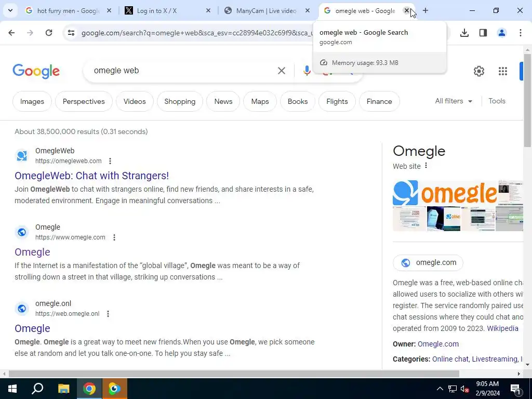
Task: Toggle the Chrome side panel
Action: click(483, 33)
